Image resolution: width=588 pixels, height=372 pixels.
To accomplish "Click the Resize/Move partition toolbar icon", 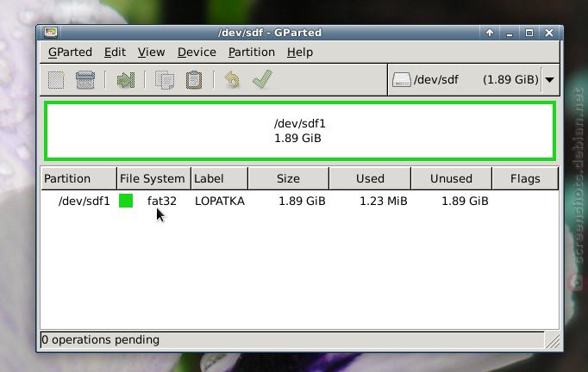I will [126, 80].
